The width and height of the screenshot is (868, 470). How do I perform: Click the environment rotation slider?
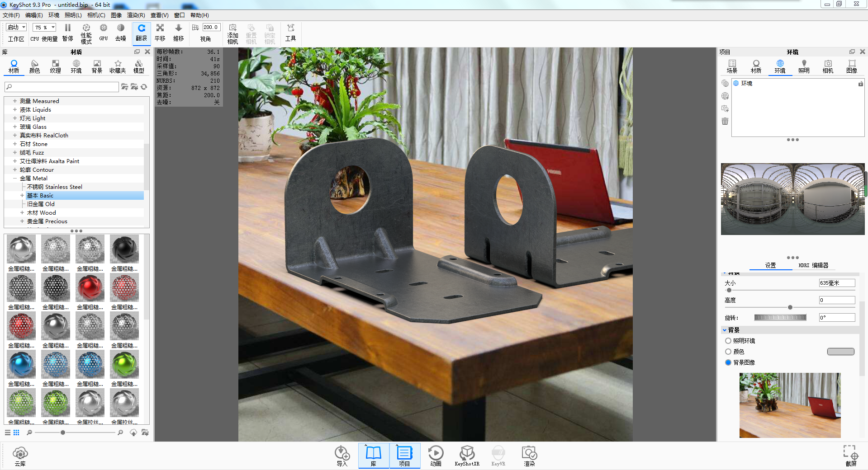coord(780,318)
